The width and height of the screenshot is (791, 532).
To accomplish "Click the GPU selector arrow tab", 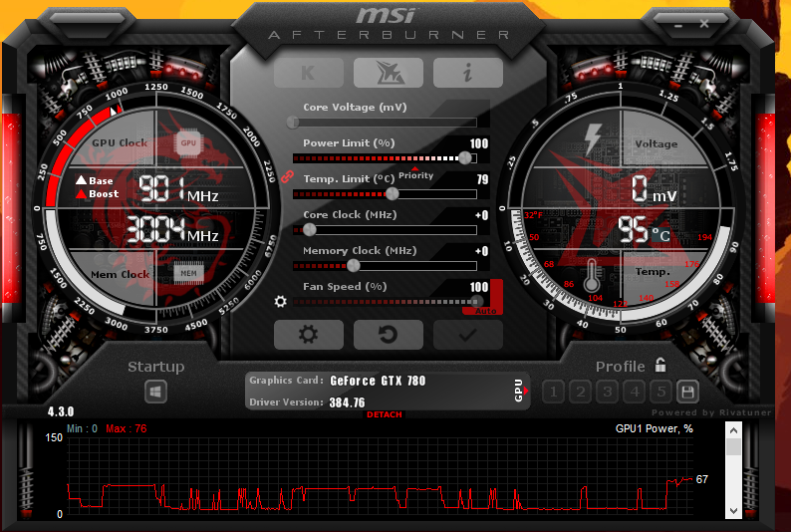I will click(521, 391).
